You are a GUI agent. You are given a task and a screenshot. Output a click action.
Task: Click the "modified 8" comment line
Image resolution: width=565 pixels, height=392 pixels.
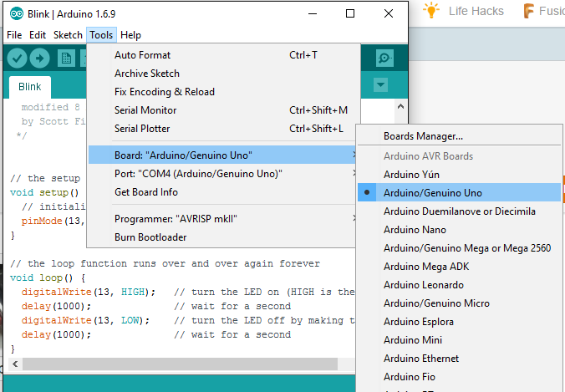[x=50, y=107]
